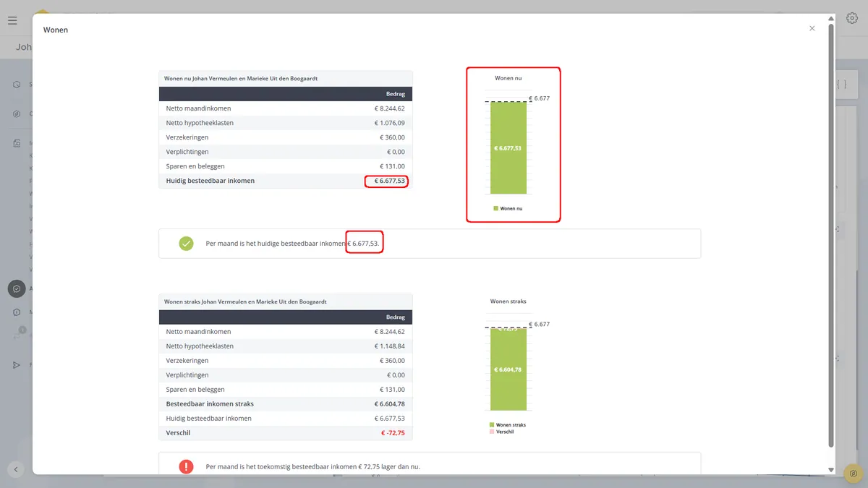The height and width of the screenshot is (488, 868).
Task: Open the hexagon alert icon in the sidebar
Action: (17, 312)
